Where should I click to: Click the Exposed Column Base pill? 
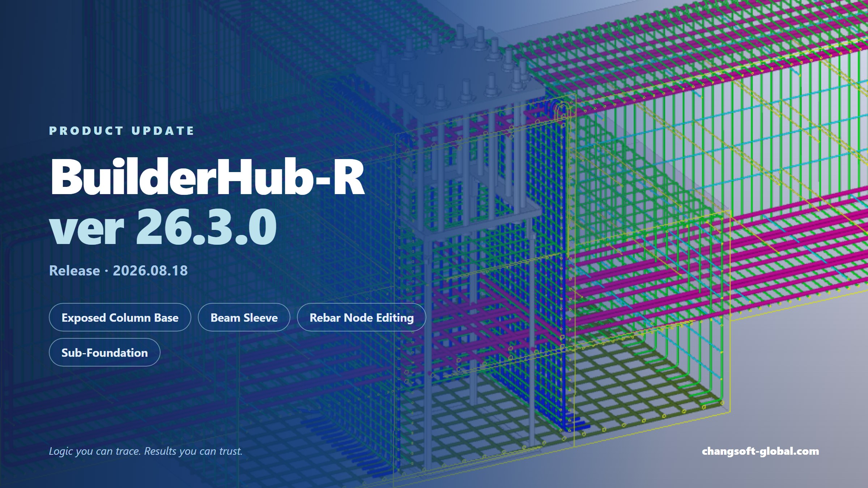(120, 317)
